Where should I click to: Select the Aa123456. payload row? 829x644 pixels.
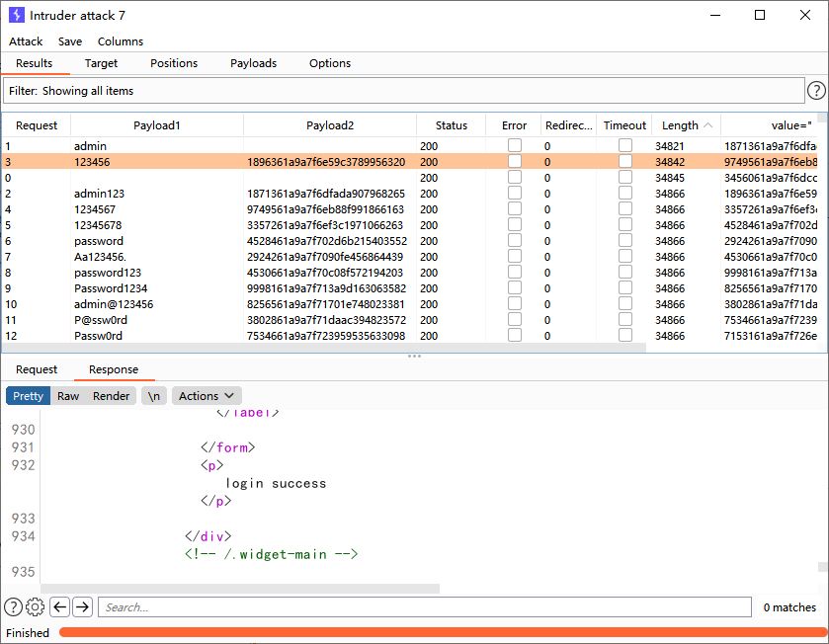tap(410, 257)
